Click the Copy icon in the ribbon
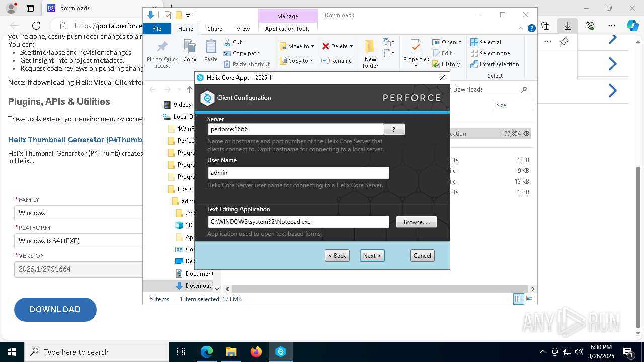Image resolution: width=644 pixels, height=362 pixels. coord(190,47)
